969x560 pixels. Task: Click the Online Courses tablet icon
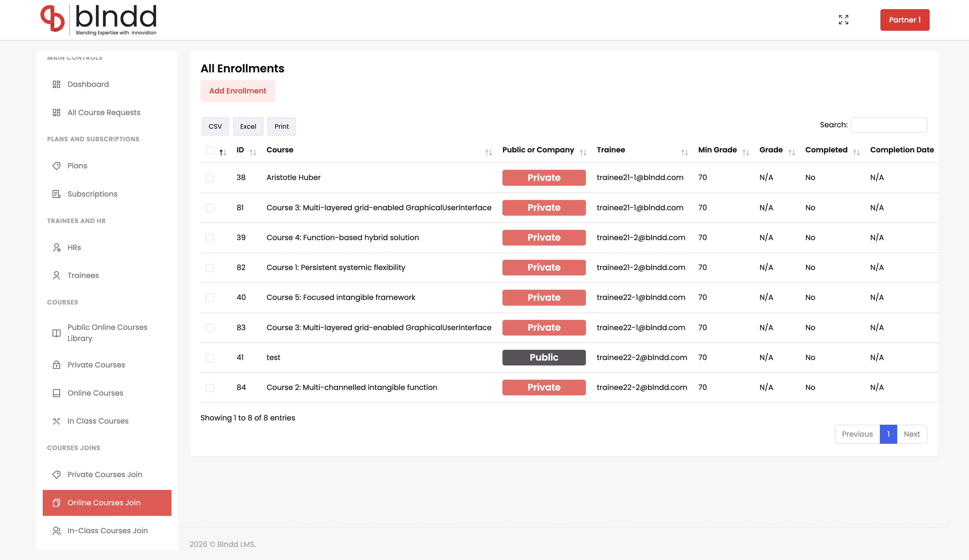(x=56, y=393)
